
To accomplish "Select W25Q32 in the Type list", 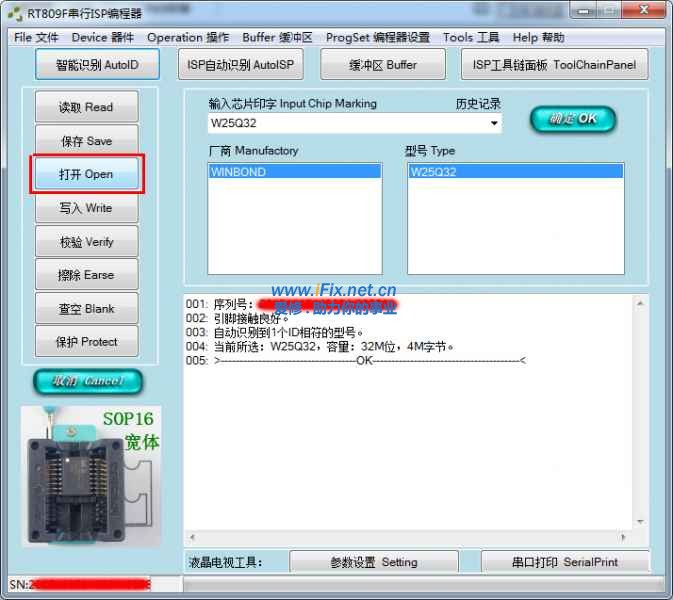I will [x=515, y=172].
